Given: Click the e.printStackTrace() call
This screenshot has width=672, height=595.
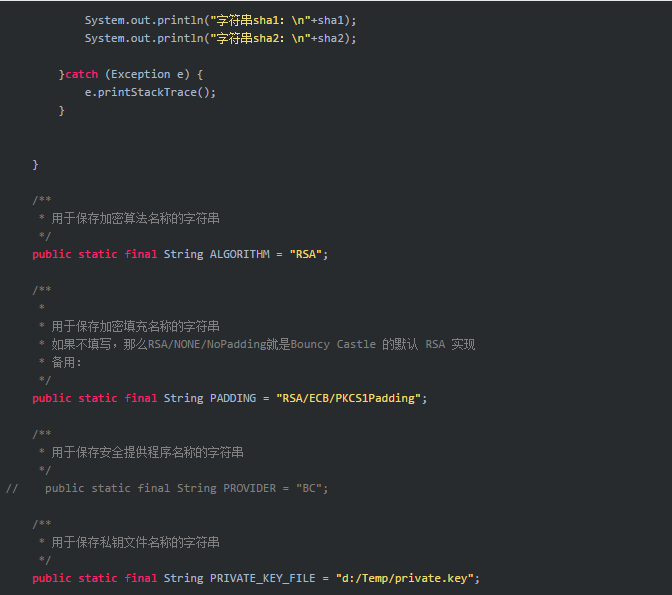Looking at the screenshot, I should coord(150,93).
